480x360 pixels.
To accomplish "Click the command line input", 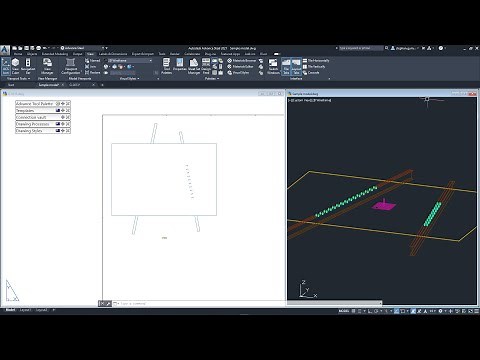I will coord(200,303).
